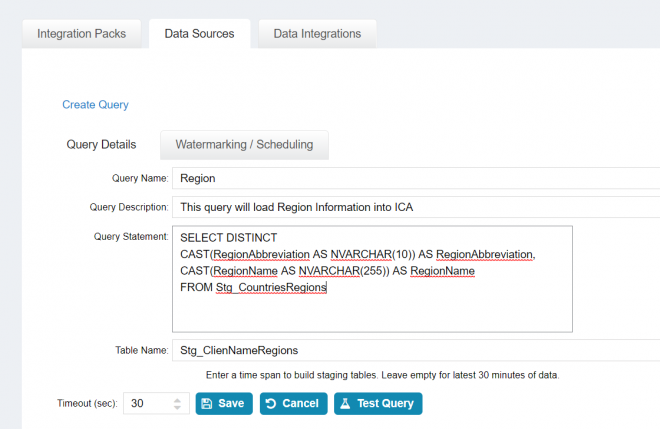Click the Timeout seconds number field
Image resolution: width=660 pixels, height=429 pixels.
click(148, 403)
